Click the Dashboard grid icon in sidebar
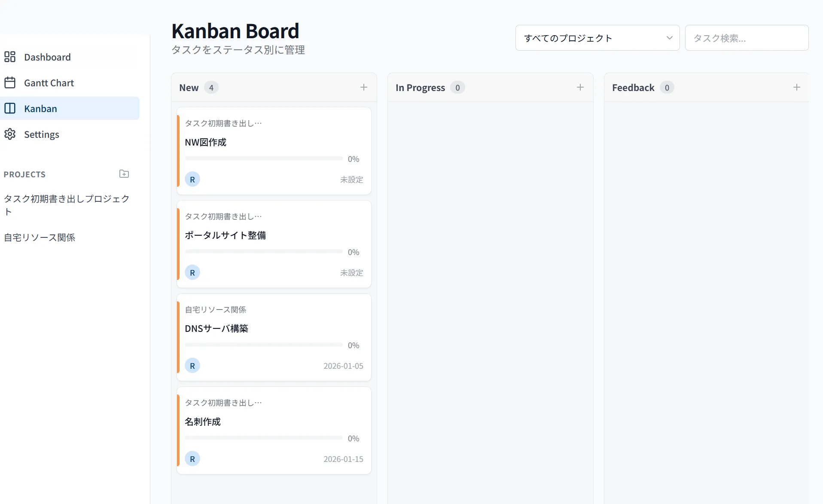 point(10,57)
